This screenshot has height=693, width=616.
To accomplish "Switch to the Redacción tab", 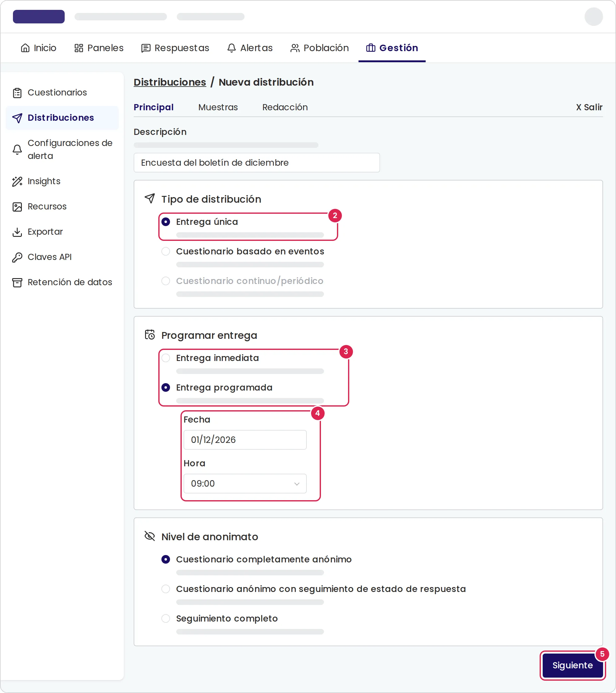I will pyautogui.click(x=285, y=107).
